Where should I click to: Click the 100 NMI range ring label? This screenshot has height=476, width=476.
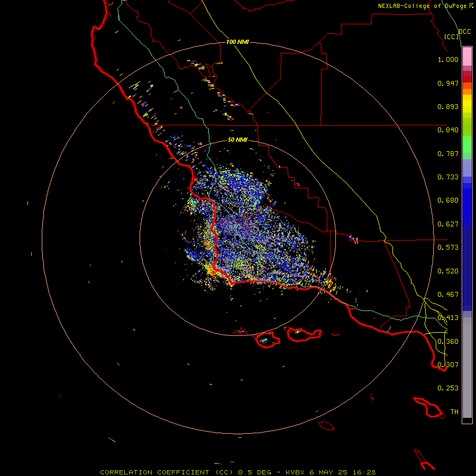coord(237,42)
